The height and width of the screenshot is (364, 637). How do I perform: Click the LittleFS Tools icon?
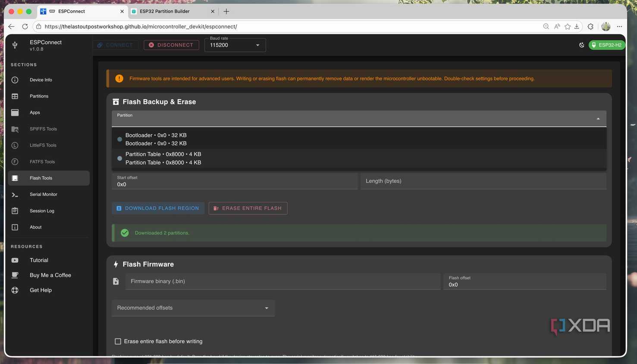tap(15, 145)
